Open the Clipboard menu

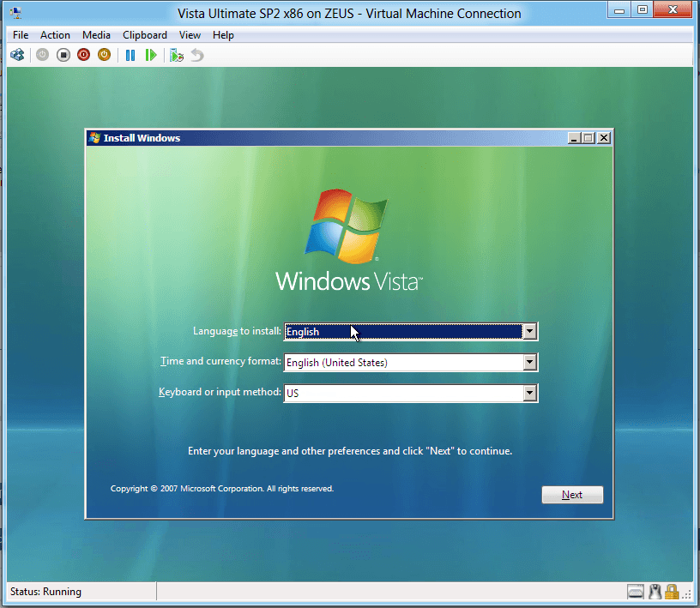pyautogui.click(x=145, y=35)
